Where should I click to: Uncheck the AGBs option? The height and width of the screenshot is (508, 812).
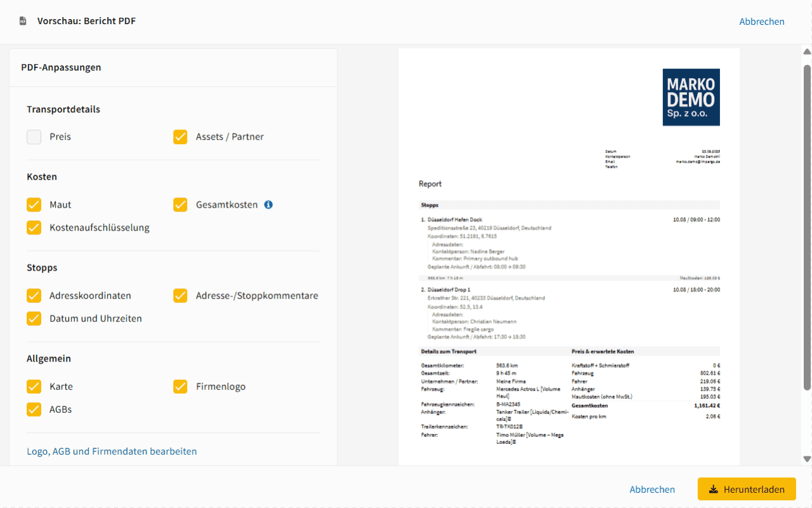(x=34, y=409)
